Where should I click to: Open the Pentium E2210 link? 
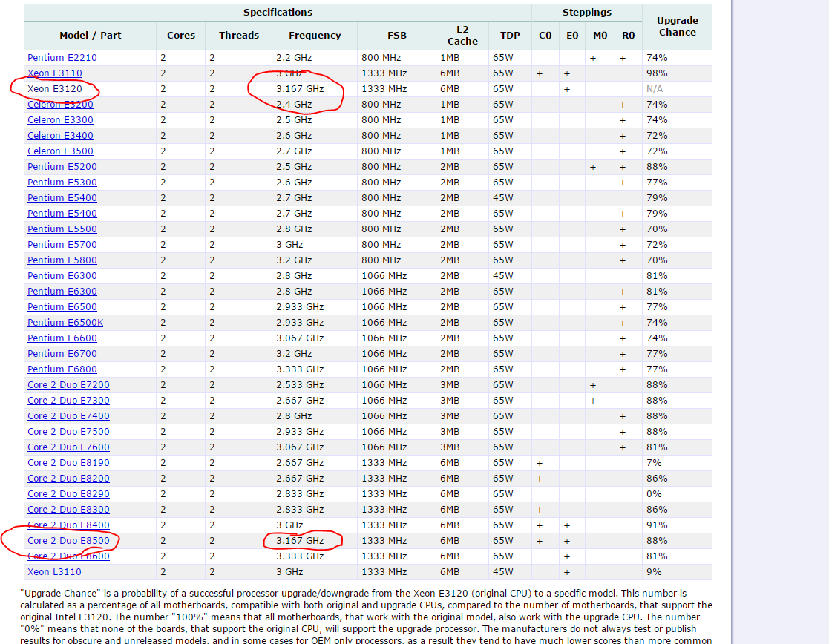pyautogui.click(x=62, y=58)
